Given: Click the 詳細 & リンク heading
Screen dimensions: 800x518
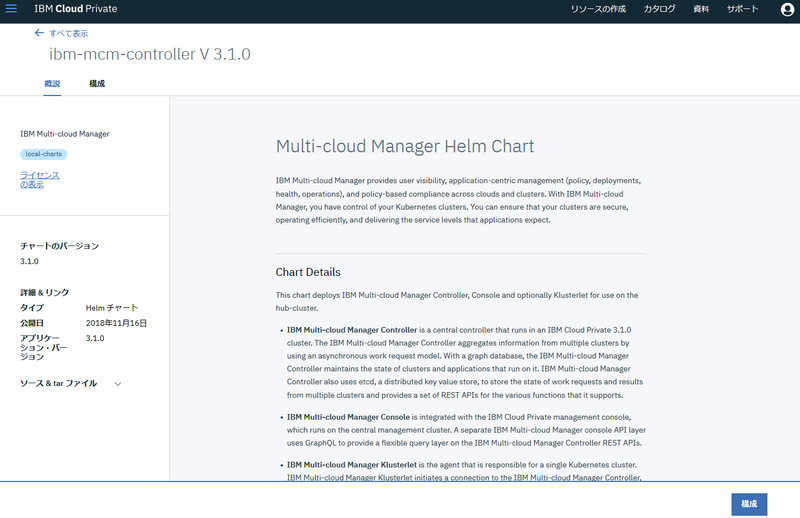Looking at the screenshot, I should (44, 292).
